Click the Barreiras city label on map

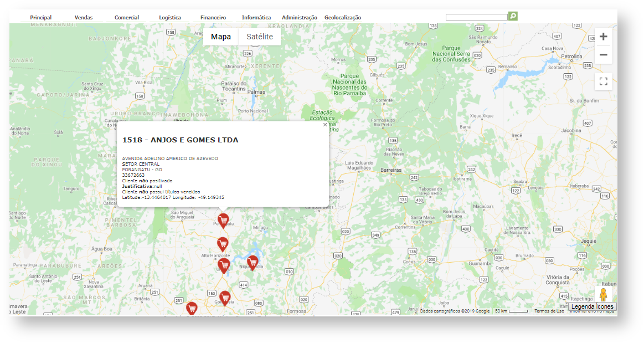click(391, 170)
